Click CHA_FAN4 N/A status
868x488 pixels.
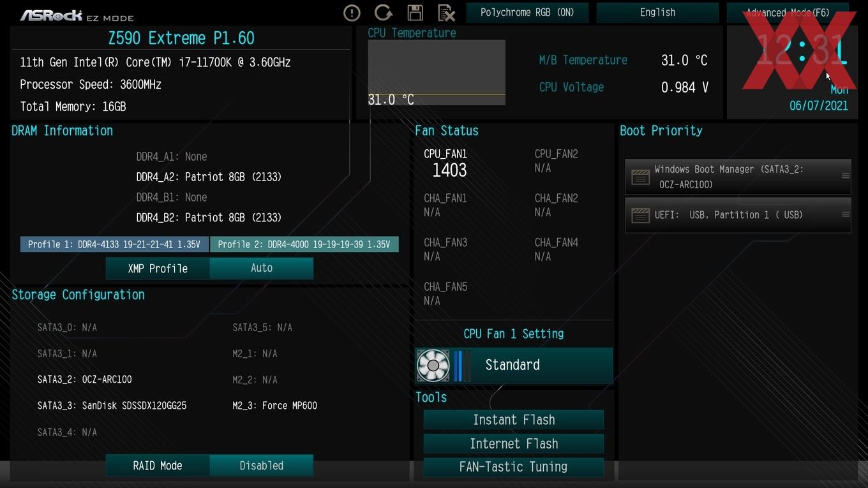coord(542,256)
